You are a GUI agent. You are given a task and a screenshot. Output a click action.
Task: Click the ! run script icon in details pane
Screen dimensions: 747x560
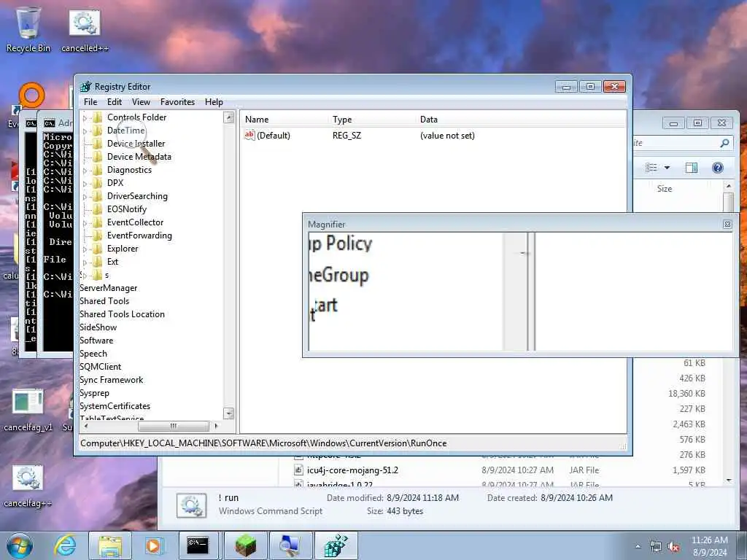point(192,505)
